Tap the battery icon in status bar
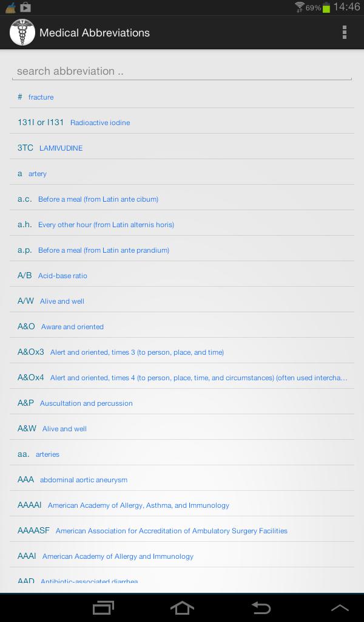This screenshot has width=364, height=622. pos(326,7)
